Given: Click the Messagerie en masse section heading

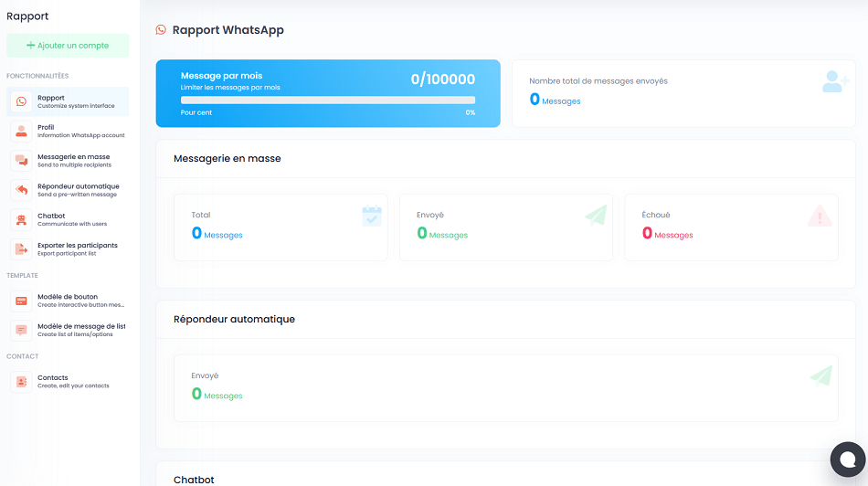Looking at the screenshot, I should [x=227, y=158].
